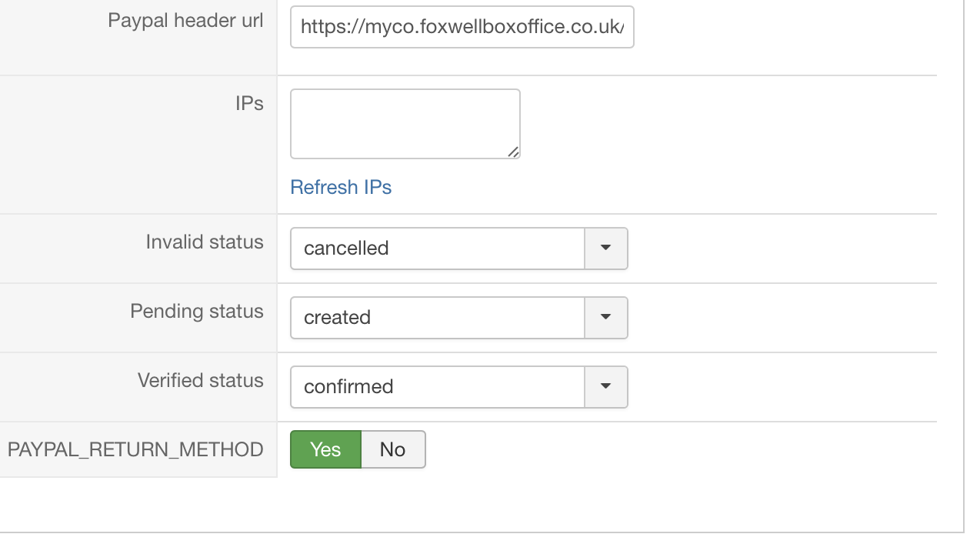This screenshot has height=534, width=980.
Task: Set PAYPAL_RETURN_METHOD to Yes
Action: 325,449
